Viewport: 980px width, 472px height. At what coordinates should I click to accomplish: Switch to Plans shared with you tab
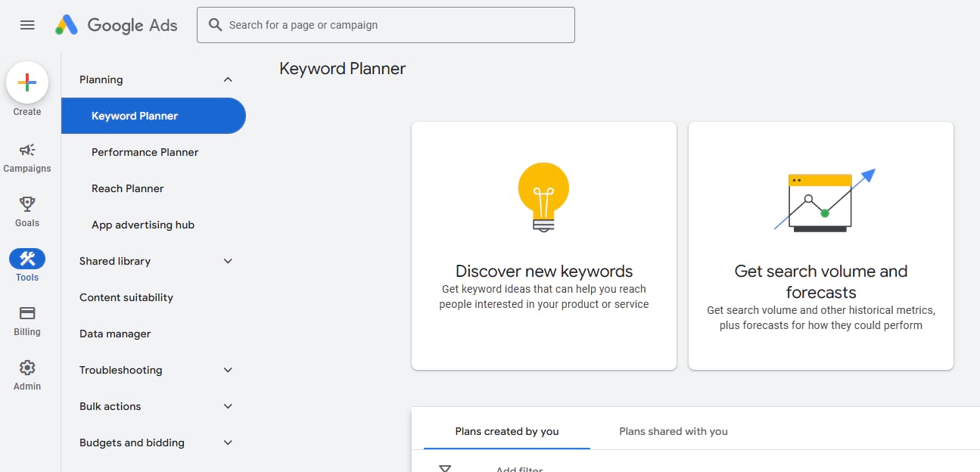click(672, 431)
